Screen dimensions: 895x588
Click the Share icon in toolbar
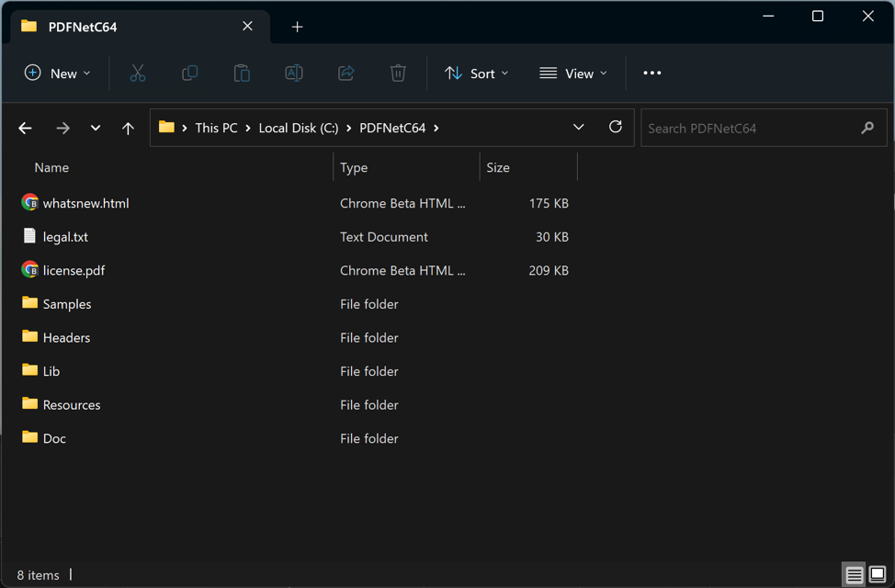[x=346, y=73]
